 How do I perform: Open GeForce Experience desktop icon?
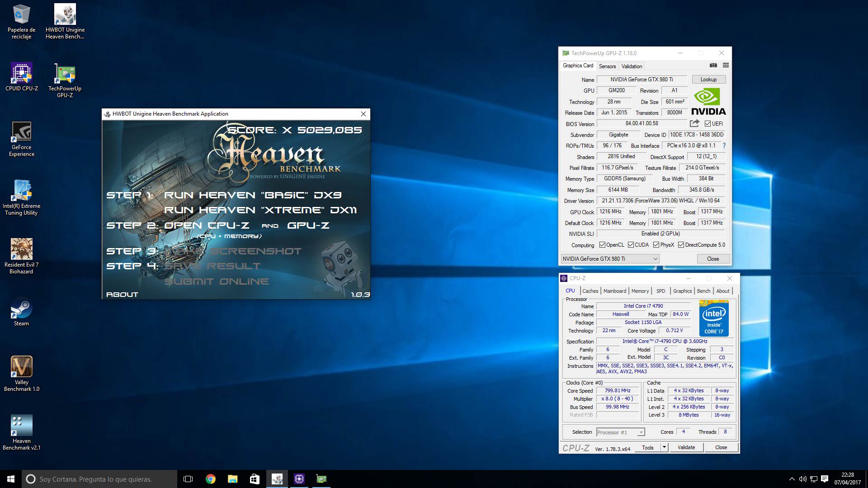click(x=21, y=139)
